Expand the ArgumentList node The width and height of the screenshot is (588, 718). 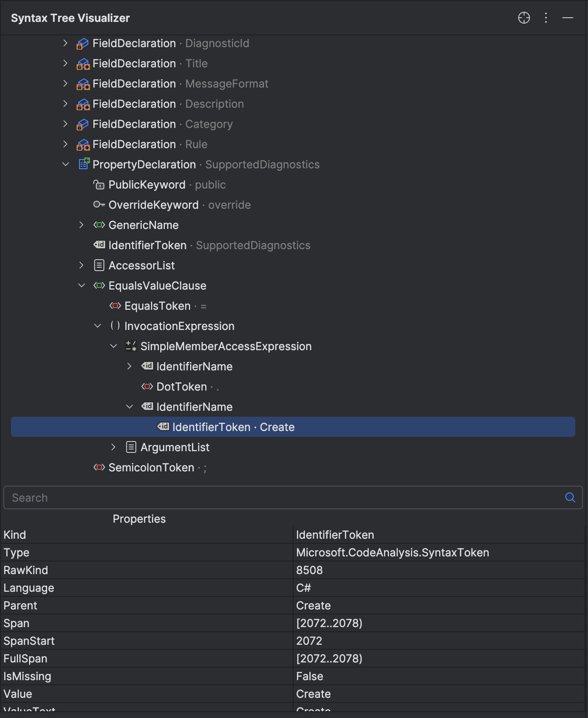113,447
